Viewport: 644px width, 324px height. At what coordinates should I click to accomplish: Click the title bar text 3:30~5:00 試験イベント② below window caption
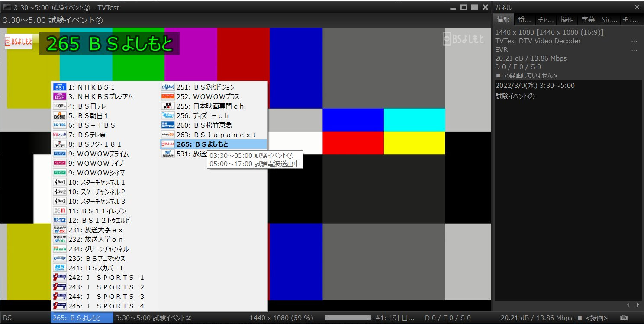[53, 20]
